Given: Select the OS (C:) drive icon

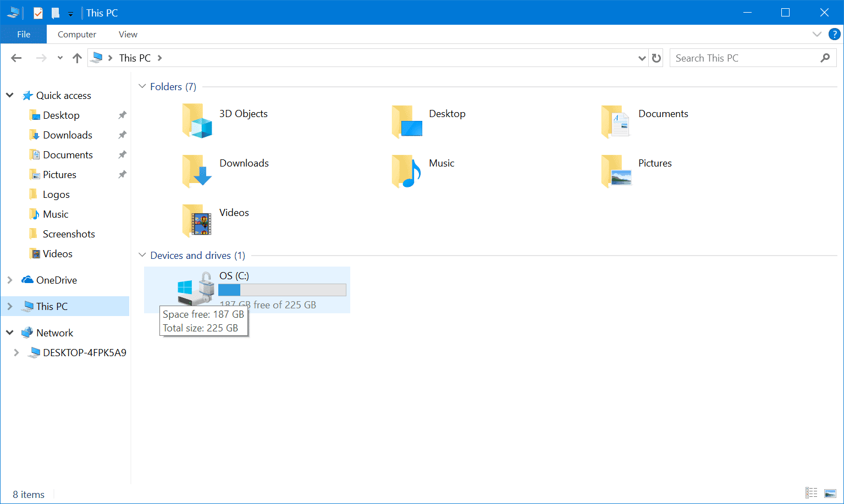Looking at the screenshot, I should 195,289.
